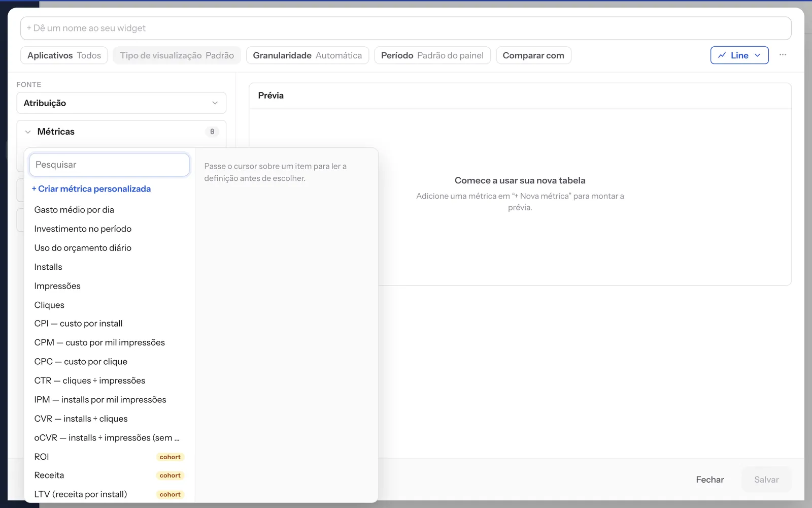This screenshot has width=812, height=508.
Task: Focus the Pesquisar search field
Action: pos(110,165)
